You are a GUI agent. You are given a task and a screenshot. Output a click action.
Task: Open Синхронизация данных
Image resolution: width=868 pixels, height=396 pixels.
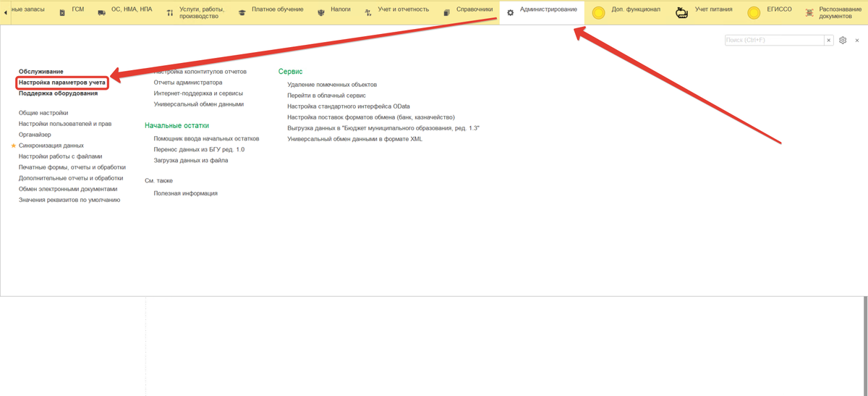[x=51, y=146]
